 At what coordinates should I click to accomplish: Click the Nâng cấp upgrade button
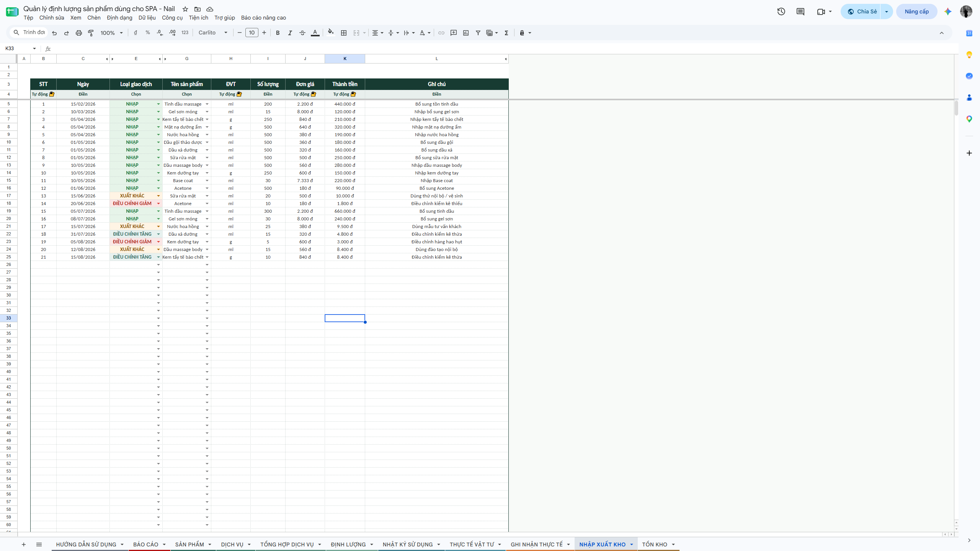click(x=916, y=11)
